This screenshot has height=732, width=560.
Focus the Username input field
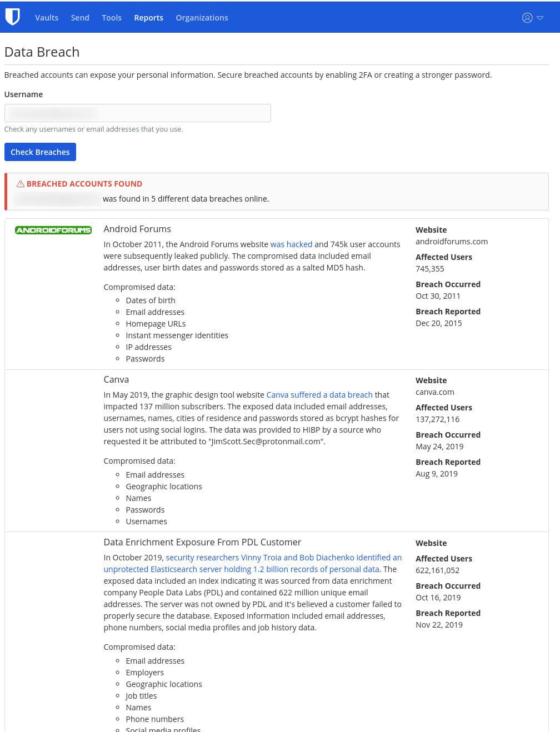tap(138, 113)
